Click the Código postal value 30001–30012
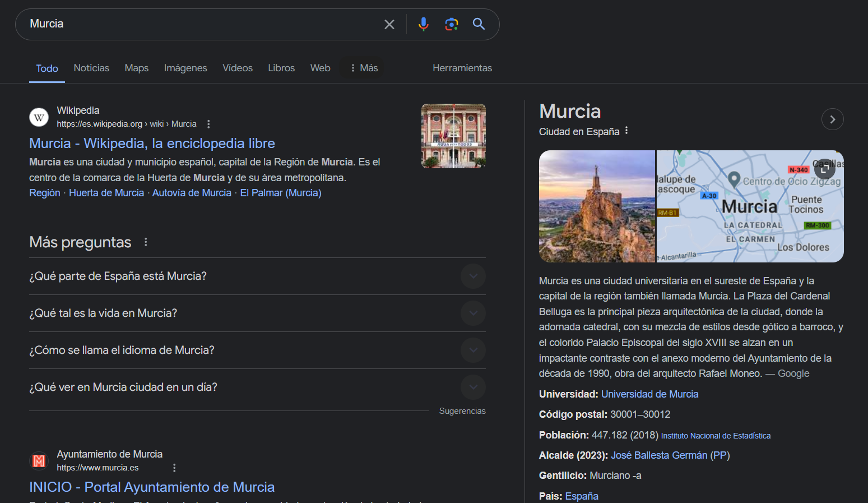The height and width of the screenshot is (503, 868). pos(640,414)
